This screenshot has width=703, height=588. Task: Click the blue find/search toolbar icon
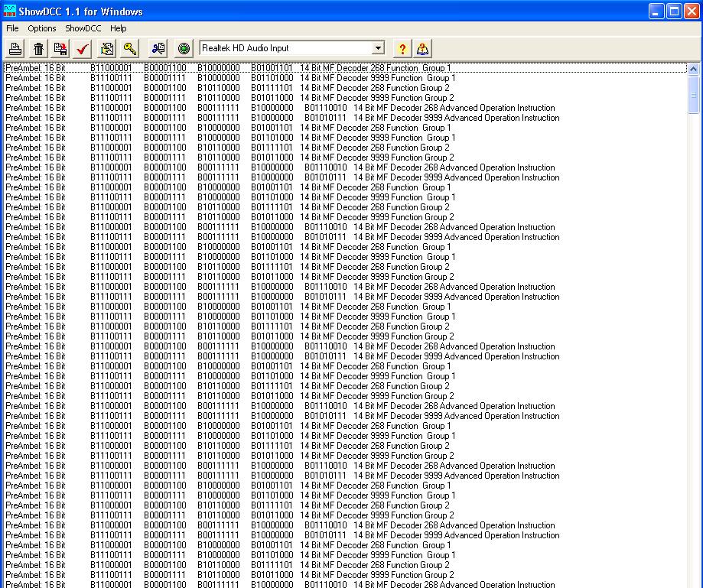click(x=158, y=49)
